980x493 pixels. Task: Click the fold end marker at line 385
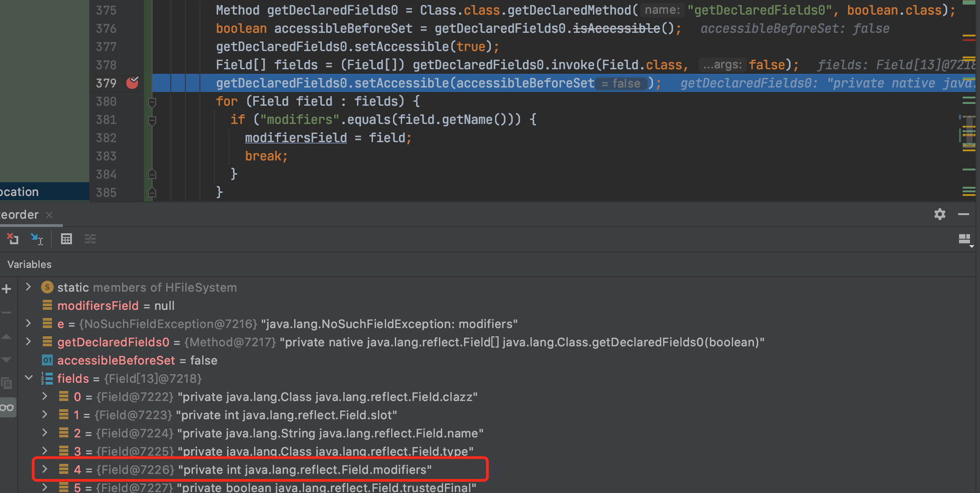pos(153,192)
